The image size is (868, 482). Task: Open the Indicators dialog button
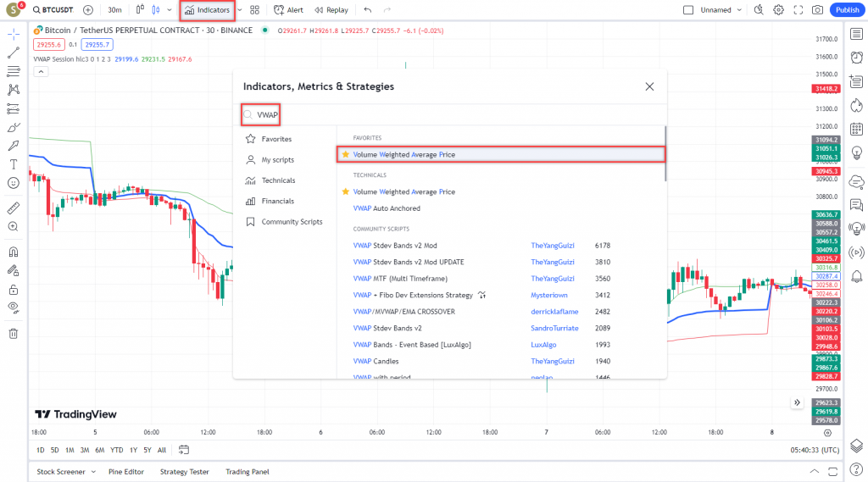click(x=207, y=10)
